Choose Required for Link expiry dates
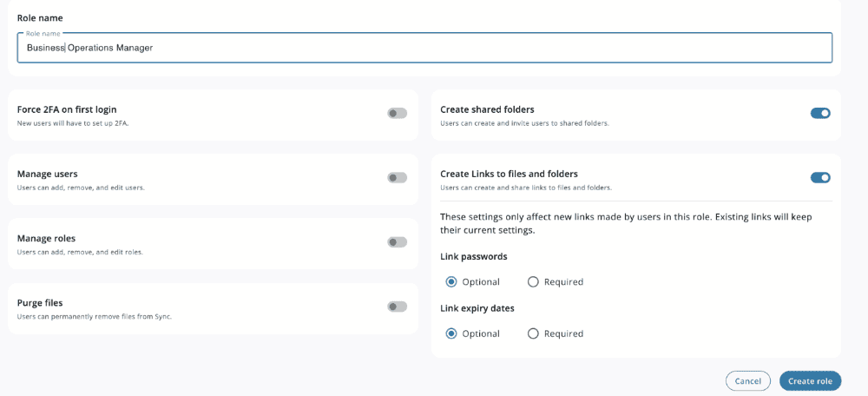 [x=533, y=333]
